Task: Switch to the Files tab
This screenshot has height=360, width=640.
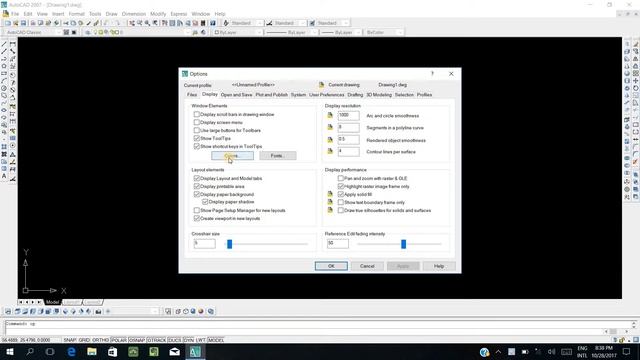Action: point(192,95)
